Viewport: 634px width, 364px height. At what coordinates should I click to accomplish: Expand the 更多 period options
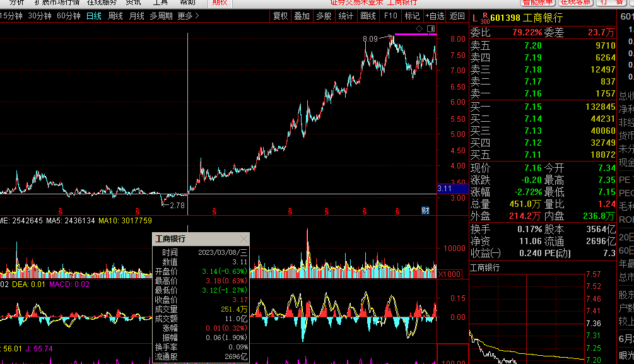pyautogui.click(x=189, y=16)
